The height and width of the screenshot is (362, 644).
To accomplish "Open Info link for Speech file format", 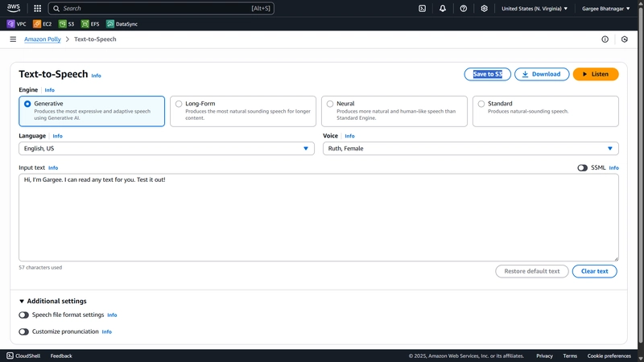I will 112,315.
